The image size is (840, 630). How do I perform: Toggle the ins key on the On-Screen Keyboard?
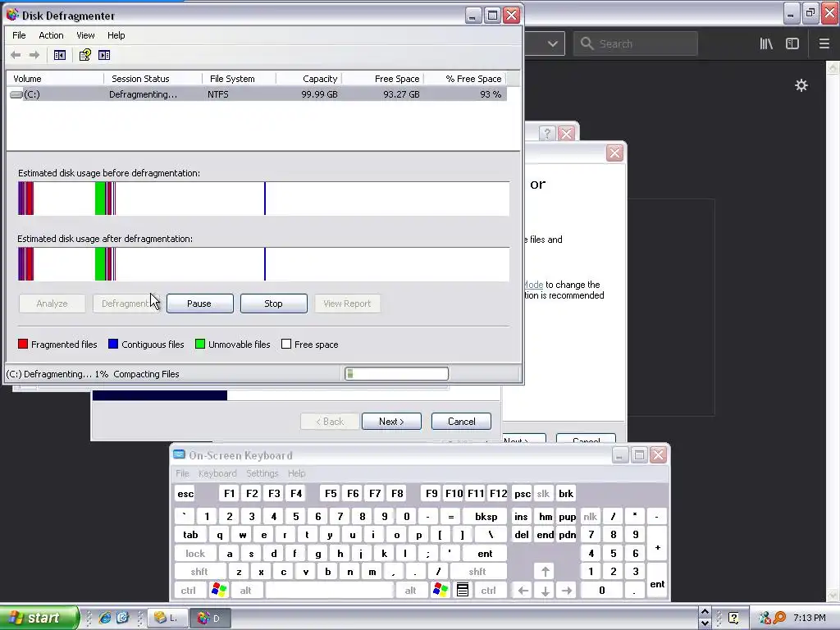pyautogui.click(x=521, y=517)
